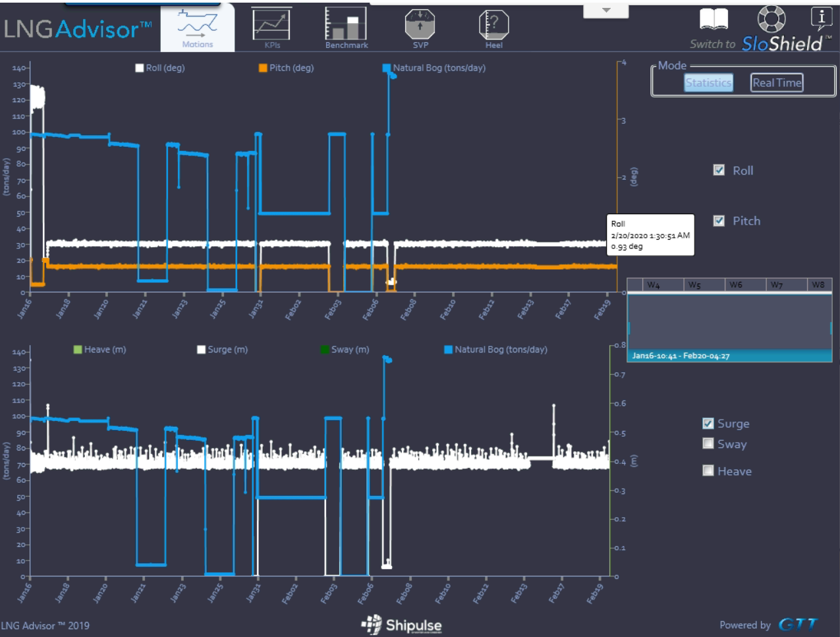The height and width of the screenshot is (637, 840).
Task: Click the SloShield lifebuoy icon
Action: tap(771, 18)
